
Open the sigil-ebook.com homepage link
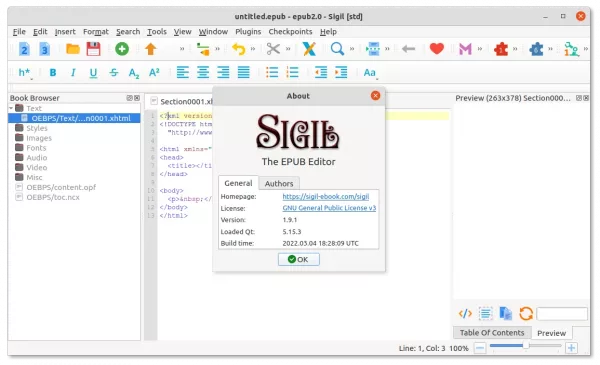point(326,197)
